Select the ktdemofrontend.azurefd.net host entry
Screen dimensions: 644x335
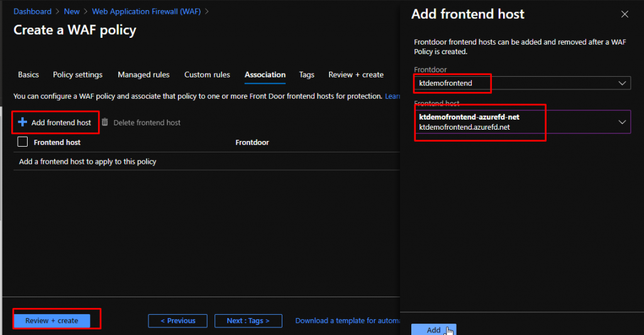pos(522,122)
